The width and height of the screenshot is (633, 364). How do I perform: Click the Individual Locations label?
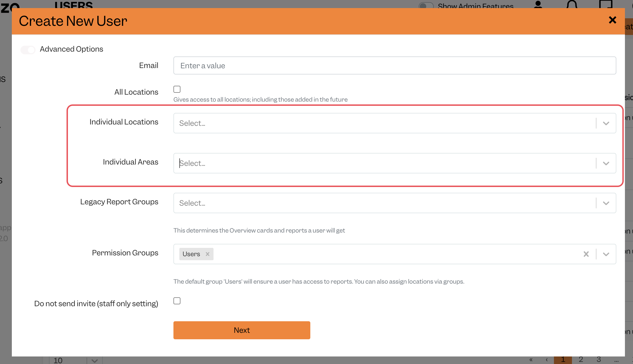[x=124, y=122]
